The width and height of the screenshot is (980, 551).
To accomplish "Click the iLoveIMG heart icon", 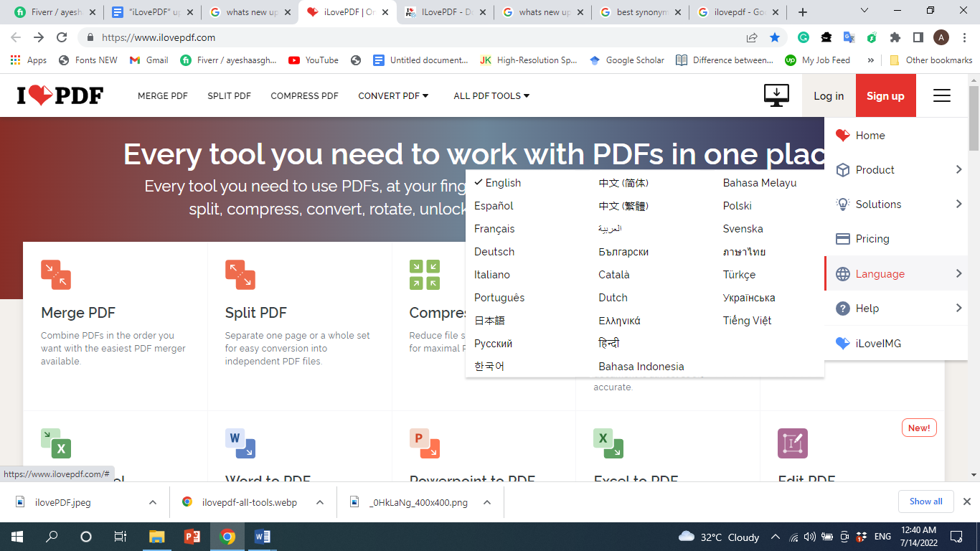I will coord(843,343).
